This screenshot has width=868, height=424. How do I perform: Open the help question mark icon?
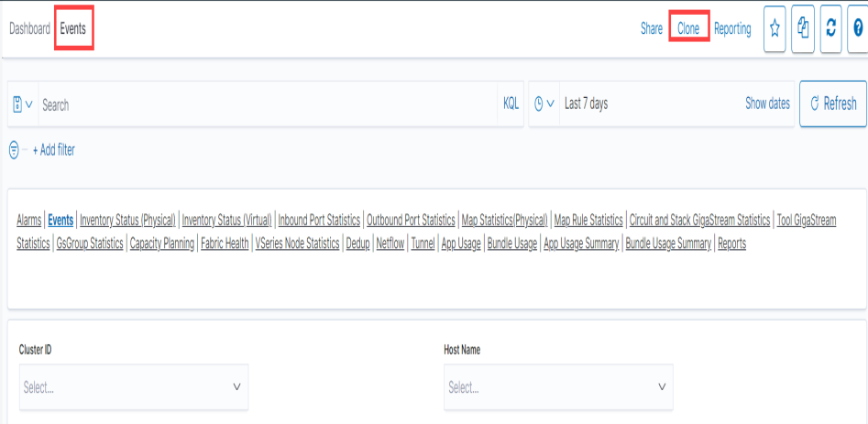[x=859, y=29]
